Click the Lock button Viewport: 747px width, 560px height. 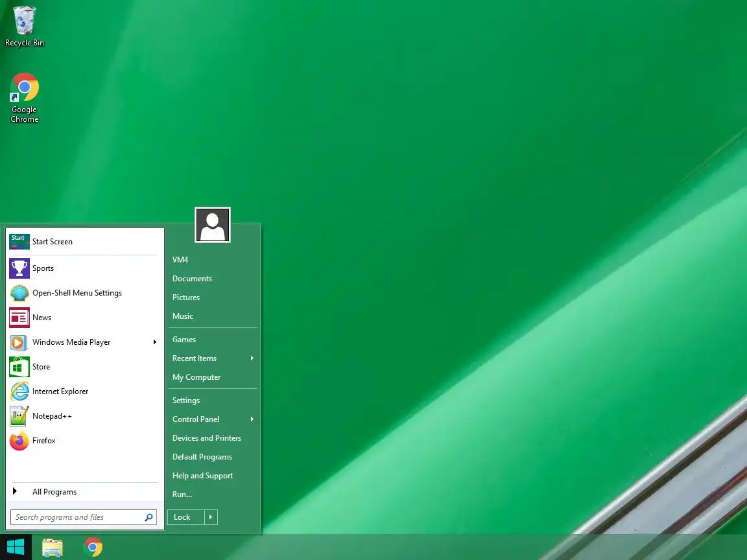[x=186, y=517]
